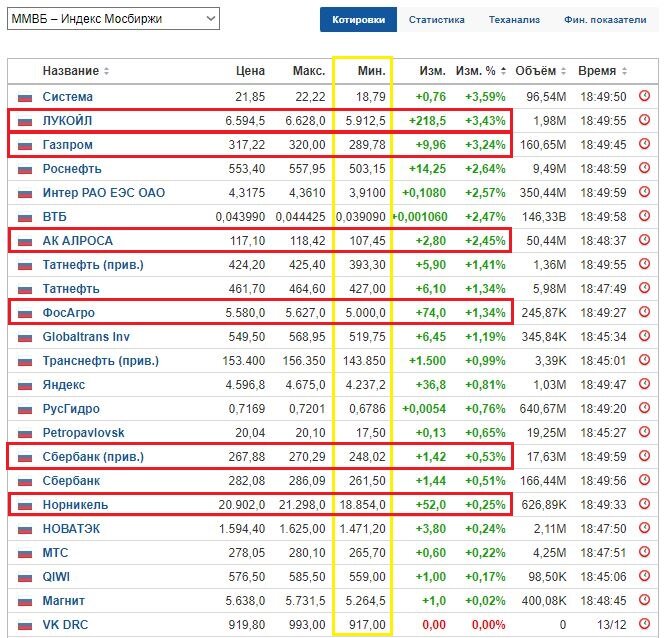This screenshot has height=638, width=665.
Task: Click Газпром volume value 160,65M
Action: click(x=543, y=145)
